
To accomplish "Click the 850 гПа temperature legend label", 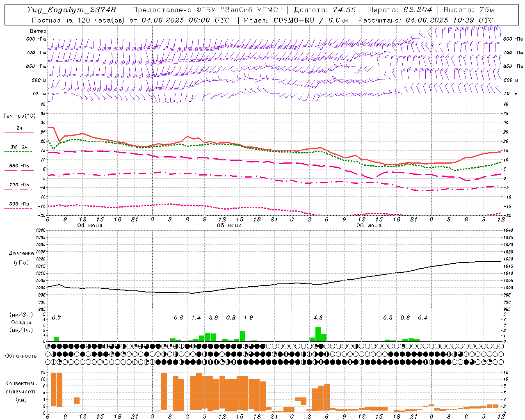I will pyautogui.click(x=19, y=166).
